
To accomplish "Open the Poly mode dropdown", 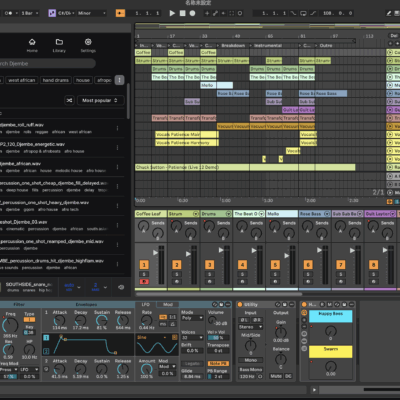I will pos(192,318).
